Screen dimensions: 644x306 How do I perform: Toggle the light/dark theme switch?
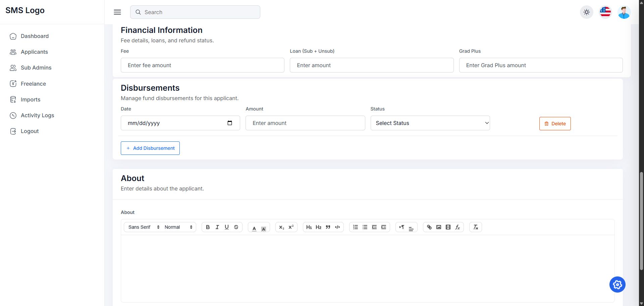[x=586, y=12]
